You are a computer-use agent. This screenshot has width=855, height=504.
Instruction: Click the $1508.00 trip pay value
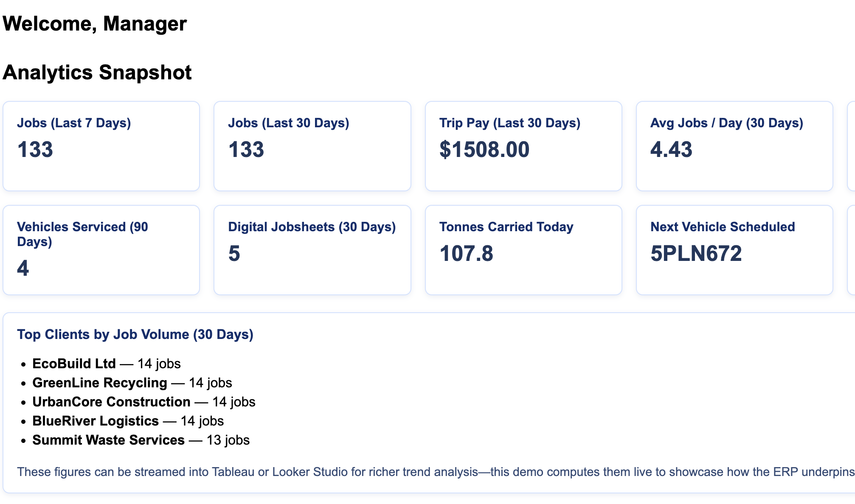tap(484, 150)
